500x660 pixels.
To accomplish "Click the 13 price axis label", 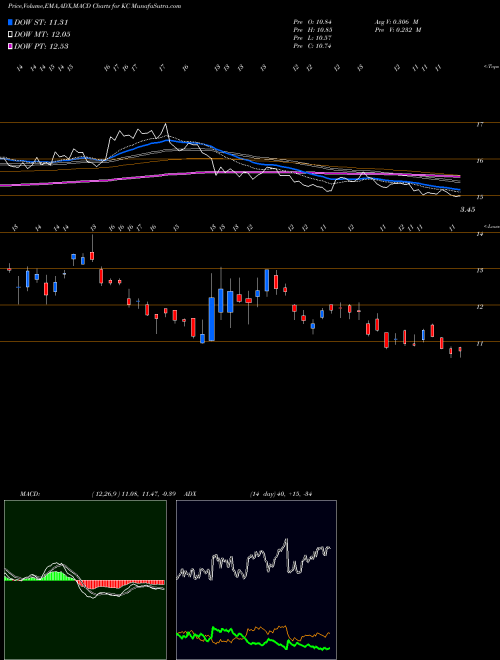I will click(x=479, y=271).
